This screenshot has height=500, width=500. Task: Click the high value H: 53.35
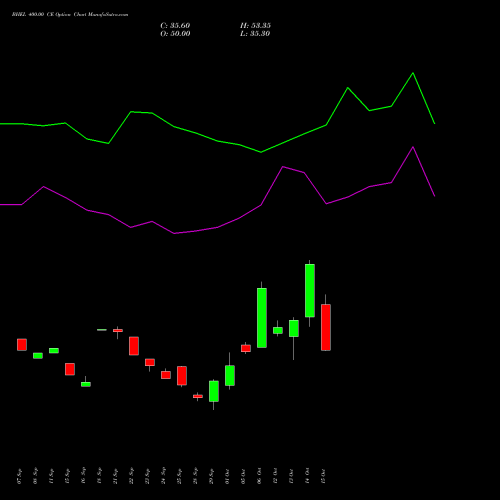tap(255, 26)
